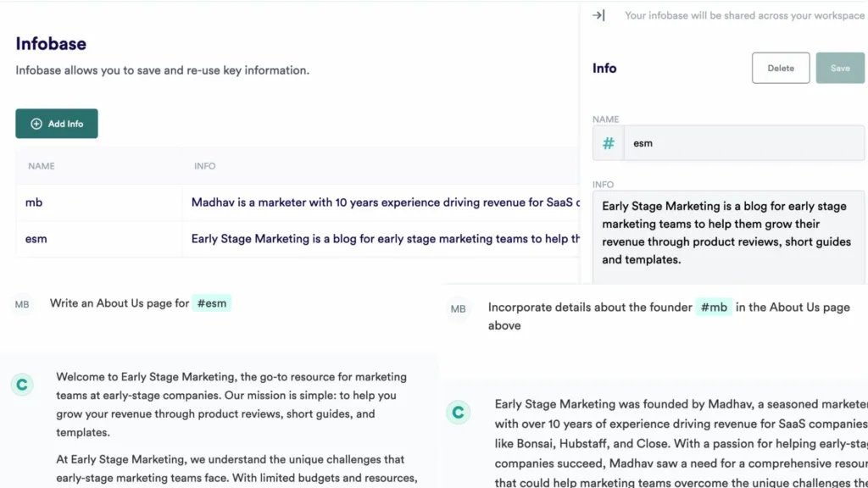Click the NAME column header in table
The width and height of the screenshot is (868, 488).
click(x=42, y=166)
